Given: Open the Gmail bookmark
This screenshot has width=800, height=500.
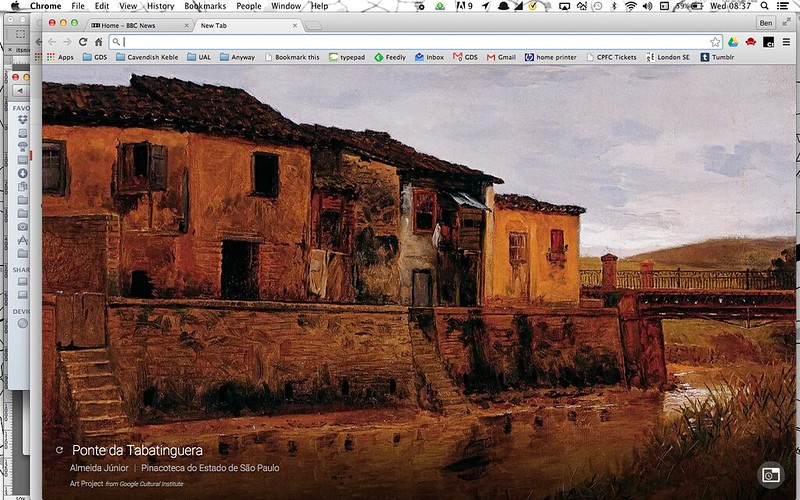Looking at the screenshot, I should tap(501, 57).
